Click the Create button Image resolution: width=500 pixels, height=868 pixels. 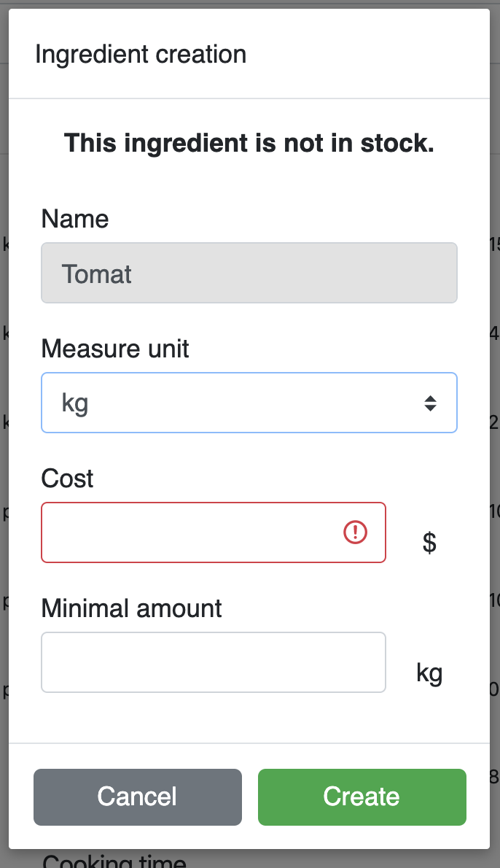pos(362,797)
